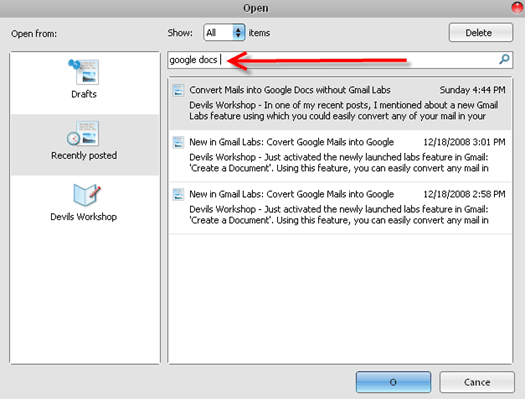Expand the Show All items dropdown
Viewport: 525px width, 399px height.
(x=224, y=32)
